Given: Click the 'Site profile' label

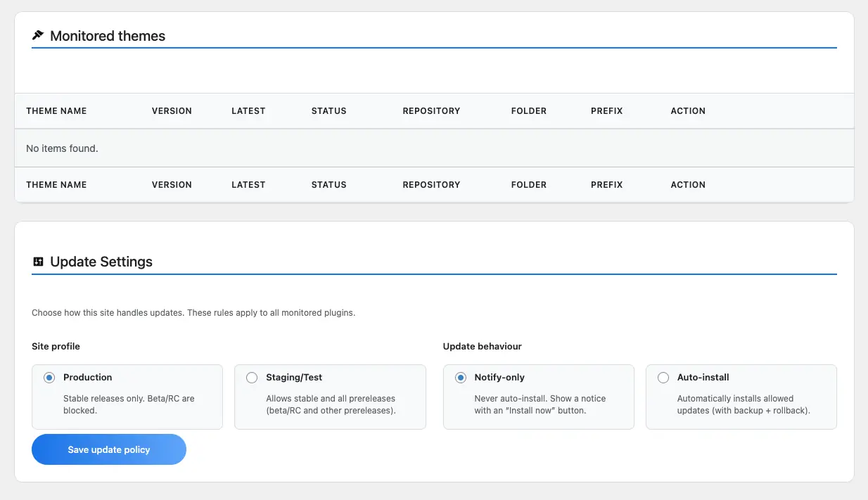Looking at the screenshot, I should (x=56, y=346).
